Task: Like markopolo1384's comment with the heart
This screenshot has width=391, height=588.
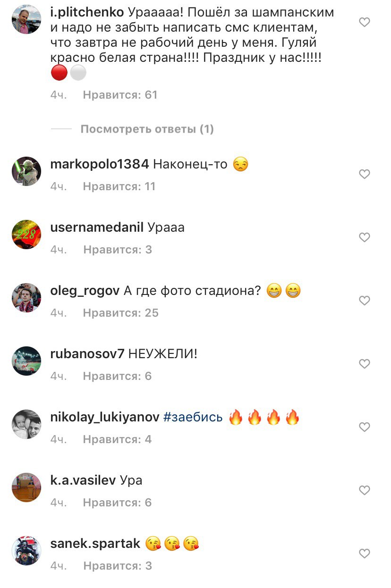Action: [364, 174]
